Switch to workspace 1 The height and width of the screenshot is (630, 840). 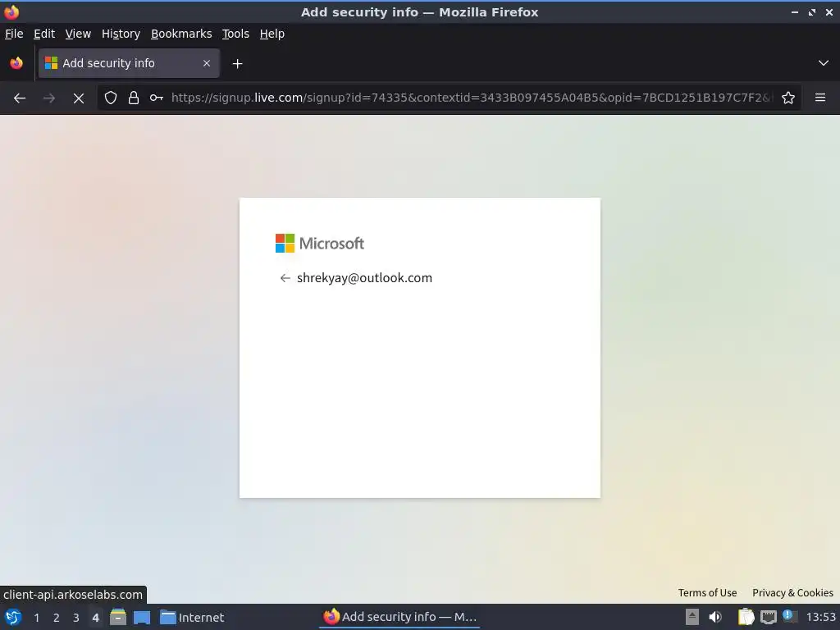(x=36, y=618)
